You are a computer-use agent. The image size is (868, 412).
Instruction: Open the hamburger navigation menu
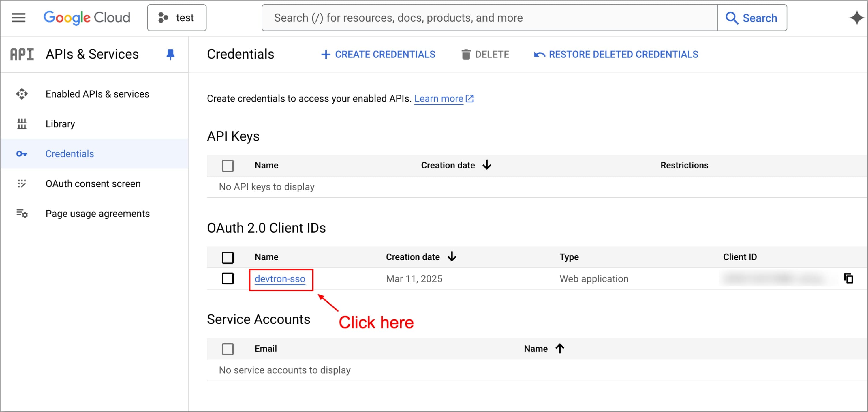[18, 18]
